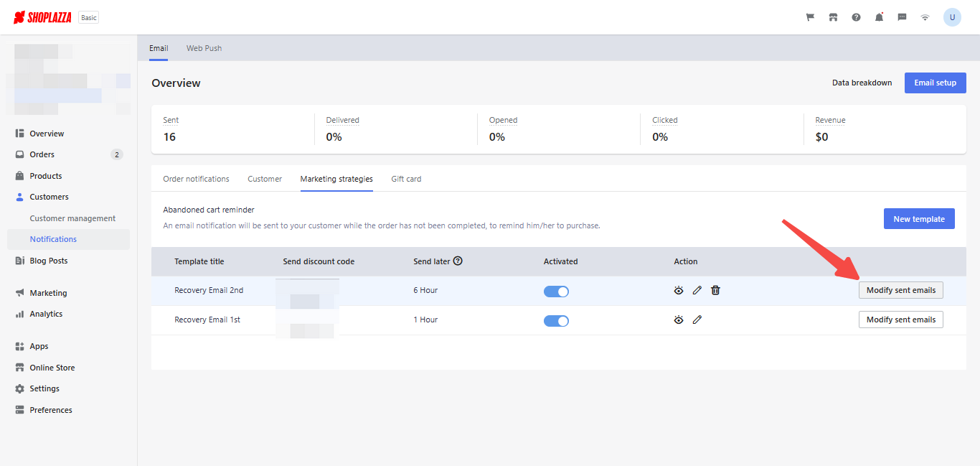Open the chat message icon
Viewport: 980px width, 466px height.
[x=902, y=17]
